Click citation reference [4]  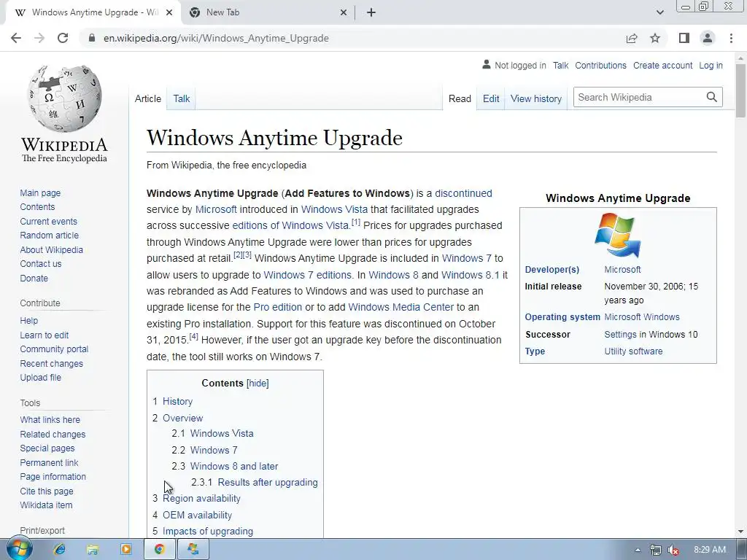[x=193, y=337]
